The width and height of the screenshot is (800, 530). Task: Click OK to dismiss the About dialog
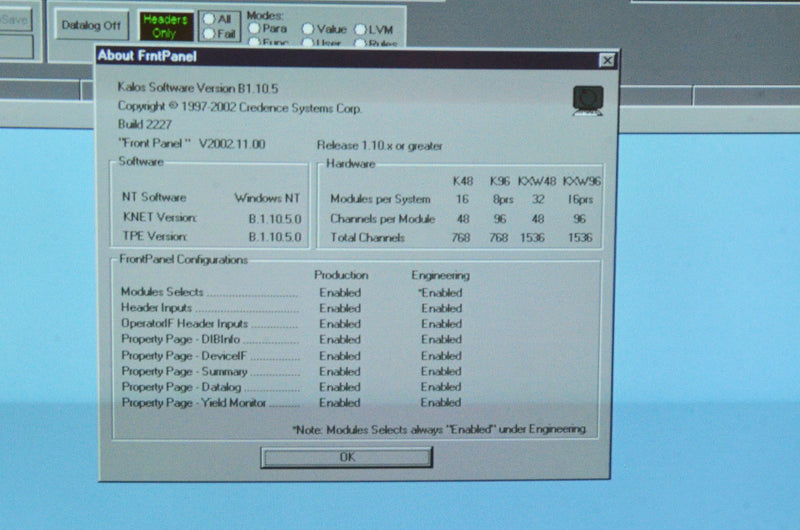click(x=346, y=457)
